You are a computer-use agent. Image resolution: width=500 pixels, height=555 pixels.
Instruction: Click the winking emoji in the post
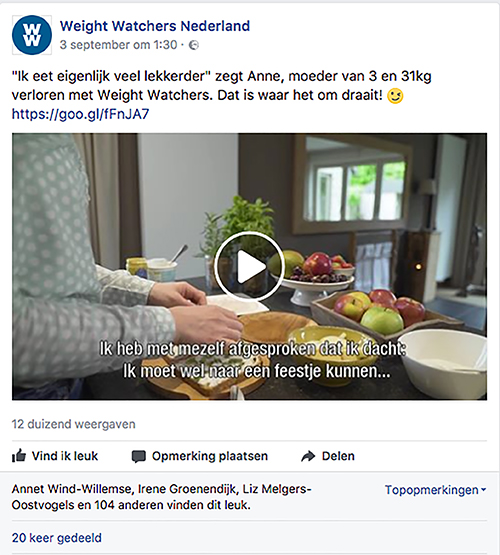click(395, 95)
